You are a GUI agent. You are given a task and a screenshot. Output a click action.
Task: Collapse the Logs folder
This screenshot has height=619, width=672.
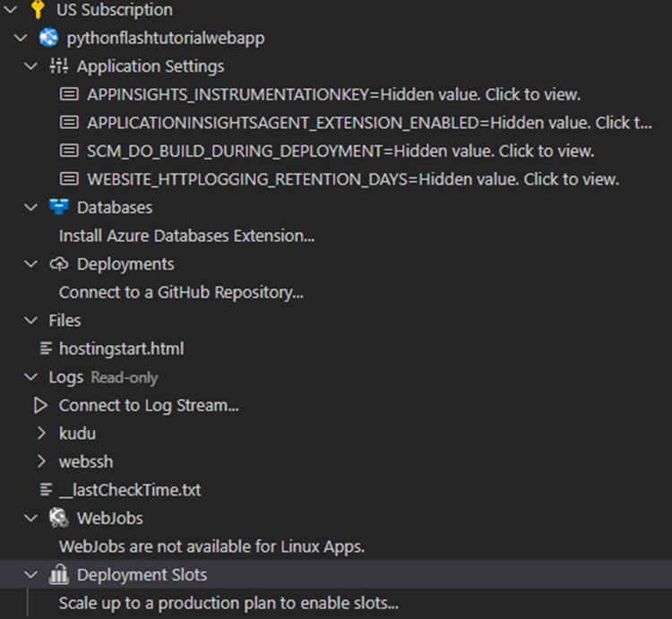(30, 377)
